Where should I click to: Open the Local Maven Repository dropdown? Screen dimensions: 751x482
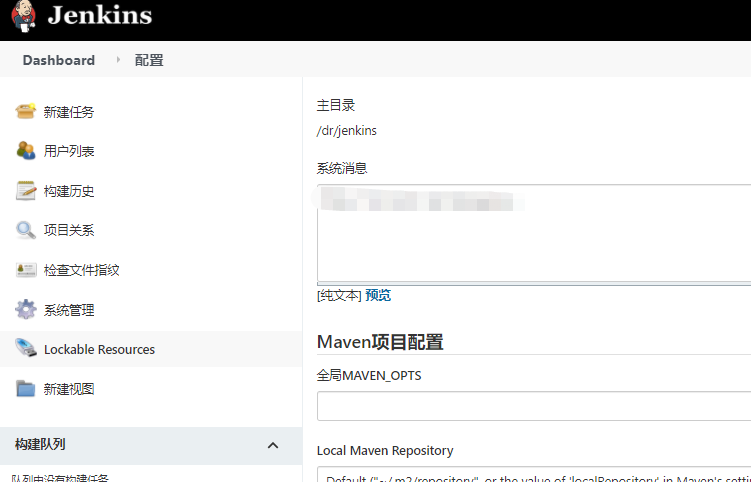(534, 474)
